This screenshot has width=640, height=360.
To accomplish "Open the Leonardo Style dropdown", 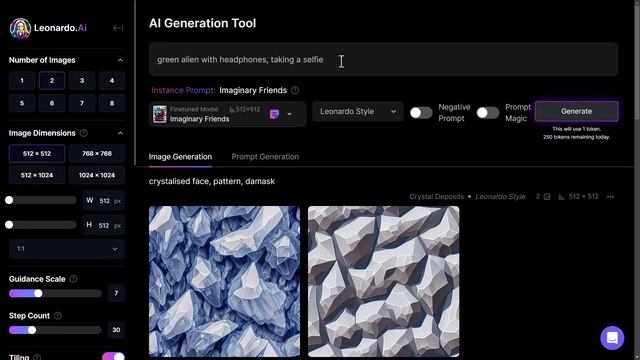I will point(358,111).
